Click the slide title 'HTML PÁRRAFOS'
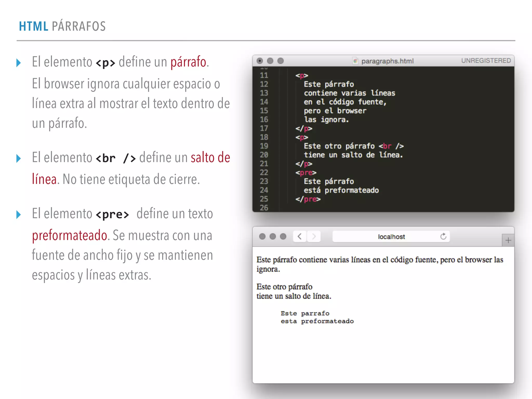The width and height of the screenshot is (532, 399). point(62,26)
